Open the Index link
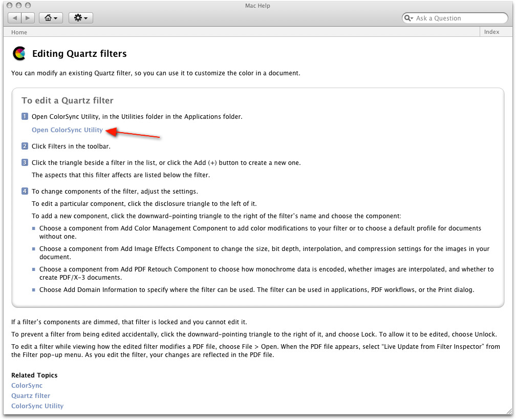 [491, 32]
